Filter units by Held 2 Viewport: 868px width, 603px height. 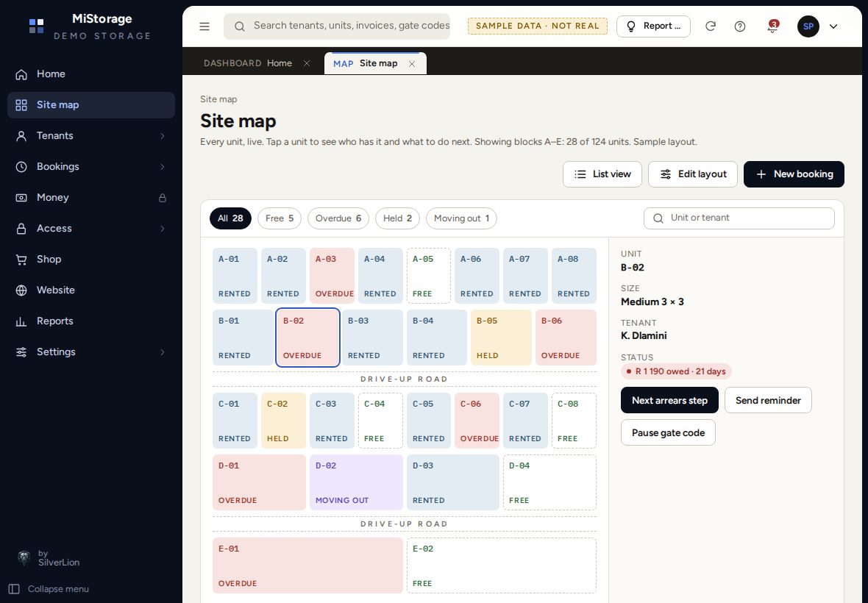397,218
